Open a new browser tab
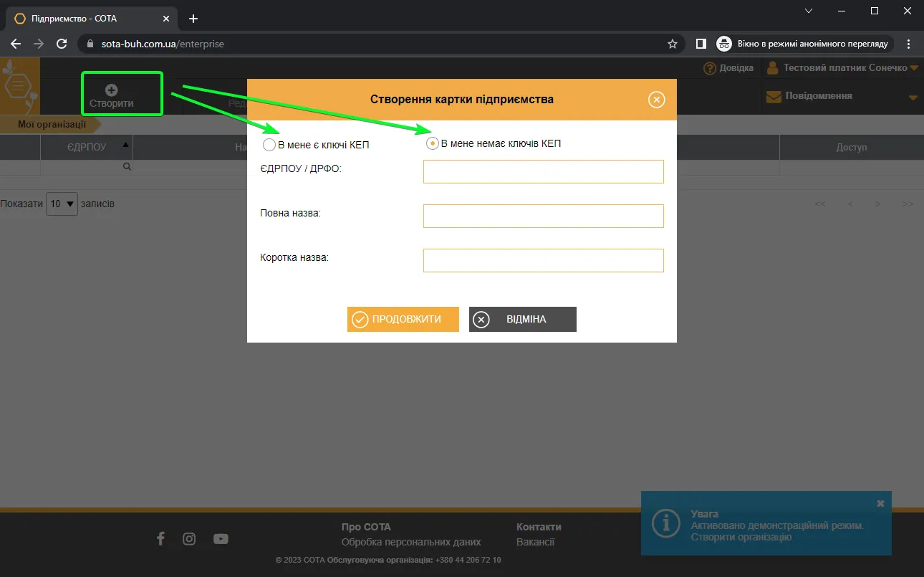 [193, 19]
